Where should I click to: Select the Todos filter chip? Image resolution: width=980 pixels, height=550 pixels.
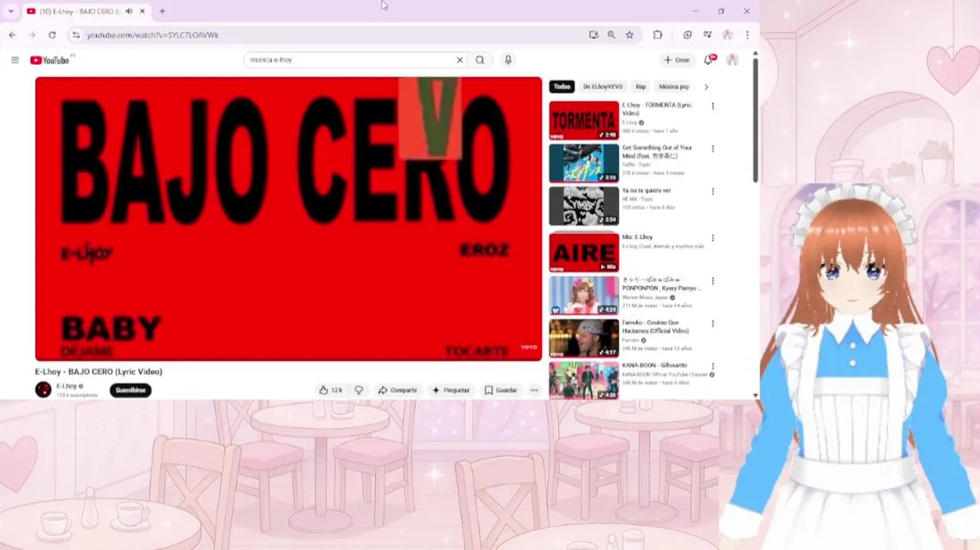562,87
